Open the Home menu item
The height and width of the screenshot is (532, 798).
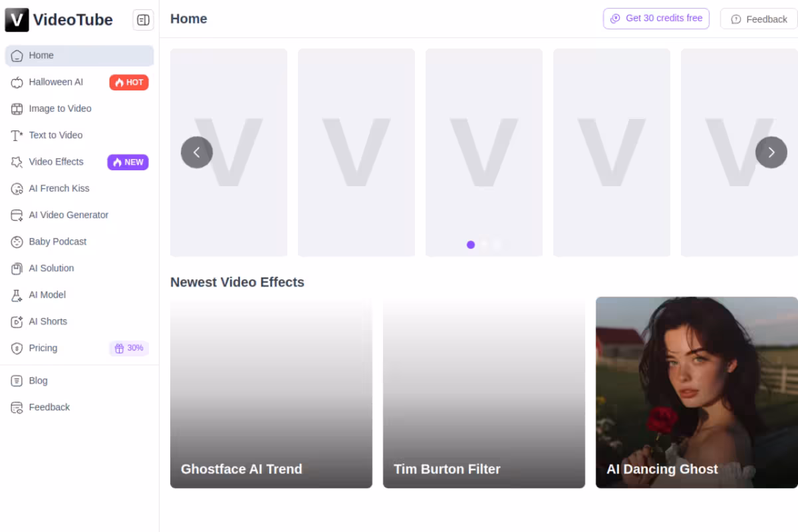coord(80,56)
